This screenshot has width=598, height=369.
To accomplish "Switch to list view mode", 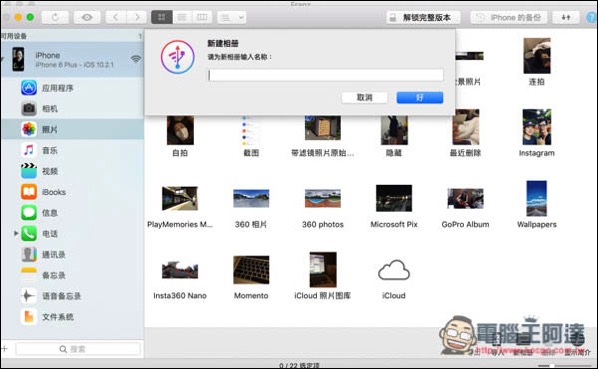I will 182,17.
